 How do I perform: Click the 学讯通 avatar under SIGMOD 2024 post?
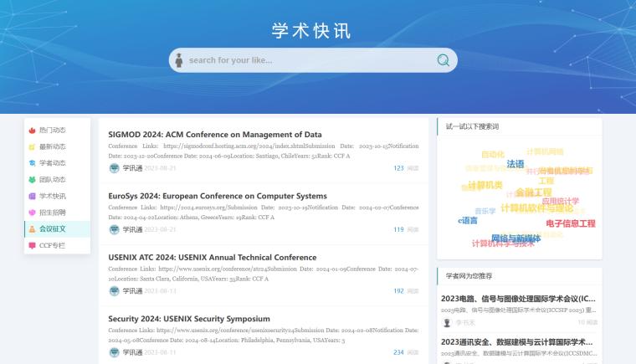(115, 168)
